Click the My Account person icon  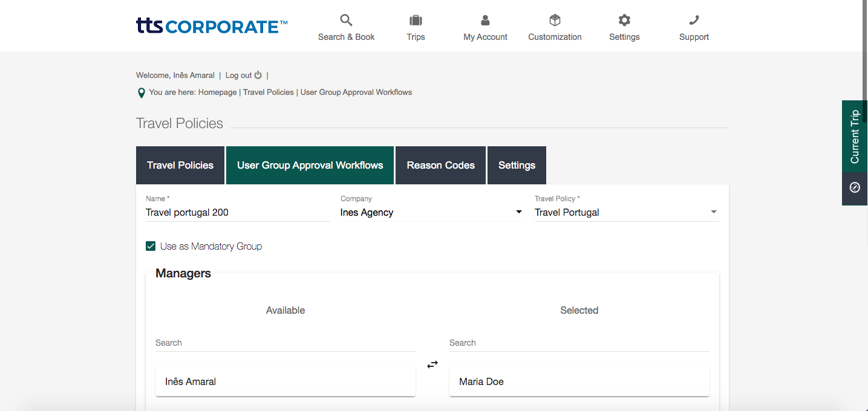pos(485,21)
